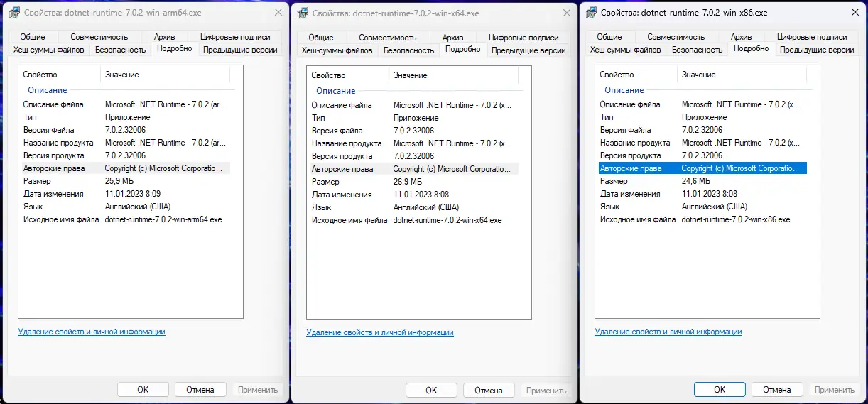
Task: Switch to the Архив tab in x86 window
Action: pos(741,37)
